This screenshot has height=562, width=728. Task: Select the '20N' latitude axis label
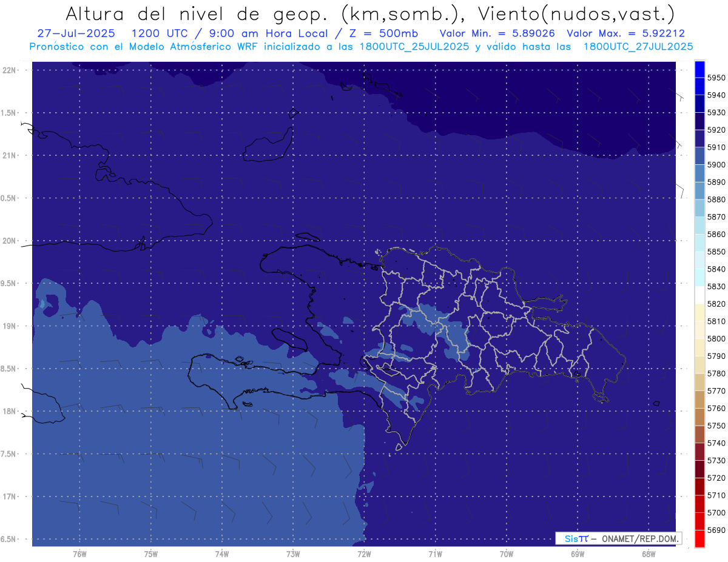10,241
